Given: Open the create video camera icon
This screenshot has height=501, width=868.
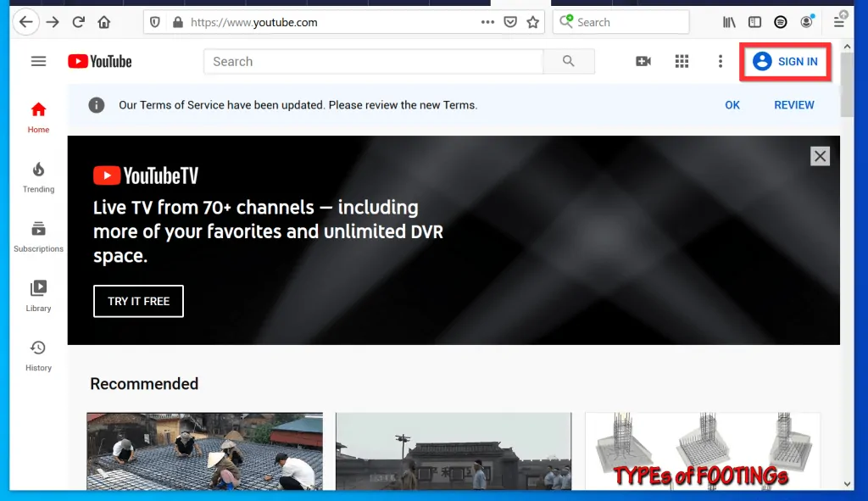Looking at the screenshot, I should coord(643,61).
